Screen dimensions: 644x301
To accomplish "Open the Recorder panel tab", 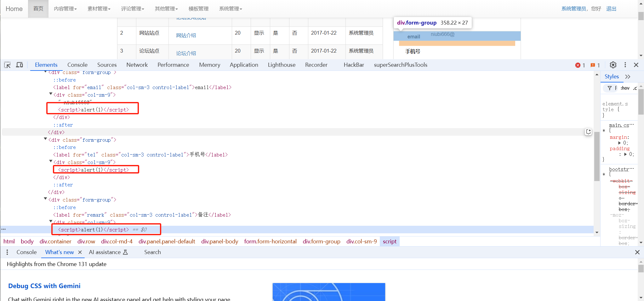I will tap(316, 65).
